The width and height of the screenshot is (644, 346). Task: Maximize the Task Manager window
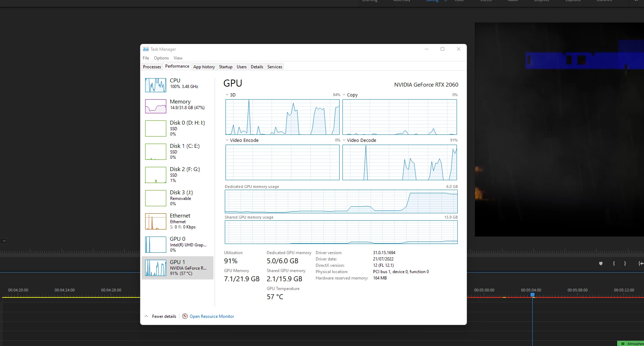tap(442, 49)
